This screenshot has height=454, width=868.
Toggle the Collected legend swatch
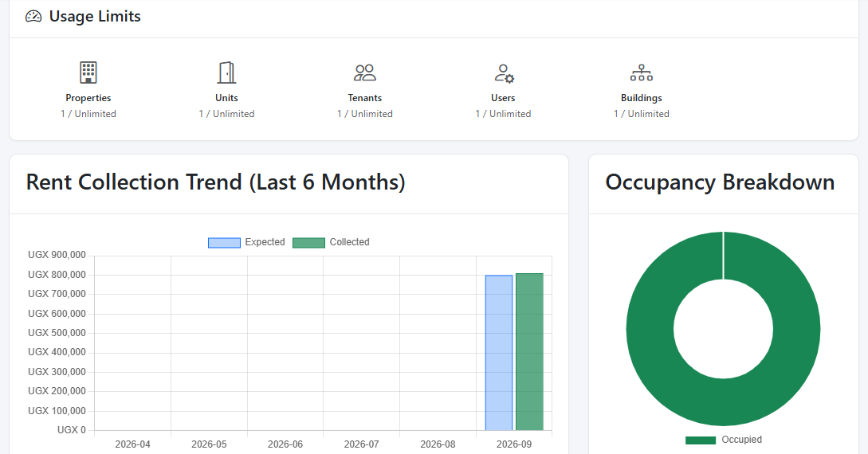coord(308,242)
